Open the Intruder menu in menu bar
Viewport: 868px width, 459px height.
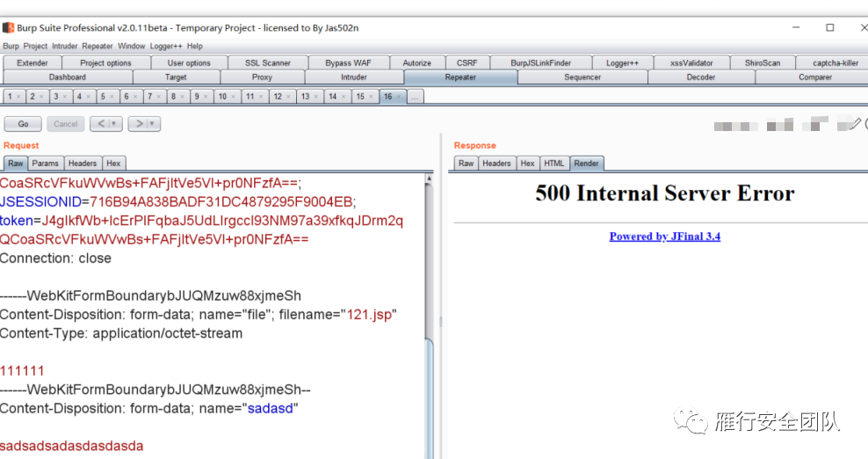point(65,46)
